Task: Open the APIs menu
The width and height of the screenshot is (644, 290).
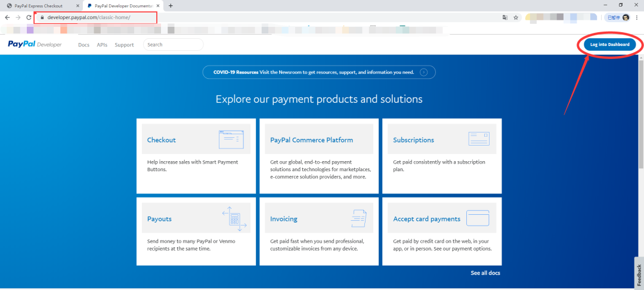Action: point(102,45)
